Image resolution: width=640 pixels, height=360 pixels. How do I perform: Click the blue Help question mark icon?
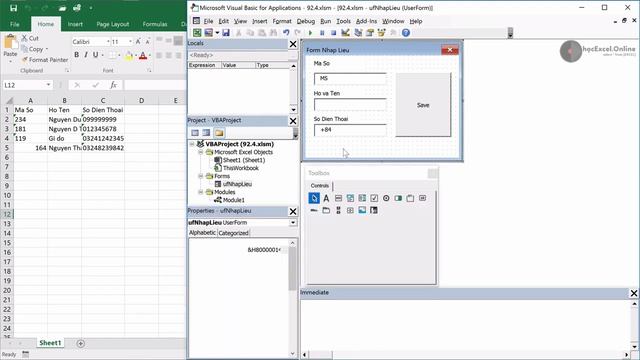406,33
